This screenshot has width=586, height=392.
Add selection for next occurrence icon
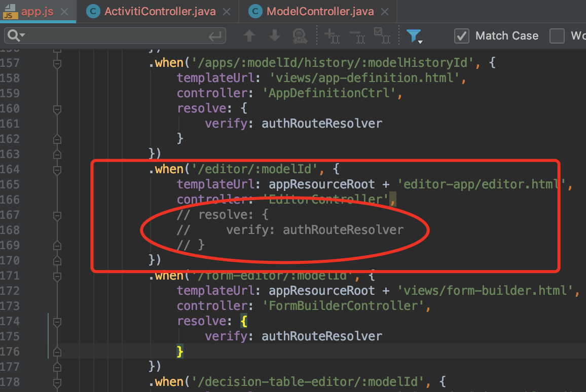tap(332, 36)
